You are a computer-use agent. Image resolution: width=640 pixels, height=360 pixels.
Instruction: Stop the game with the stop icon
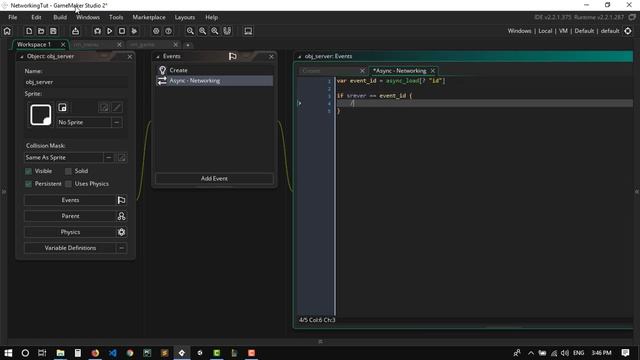[122, 31]
